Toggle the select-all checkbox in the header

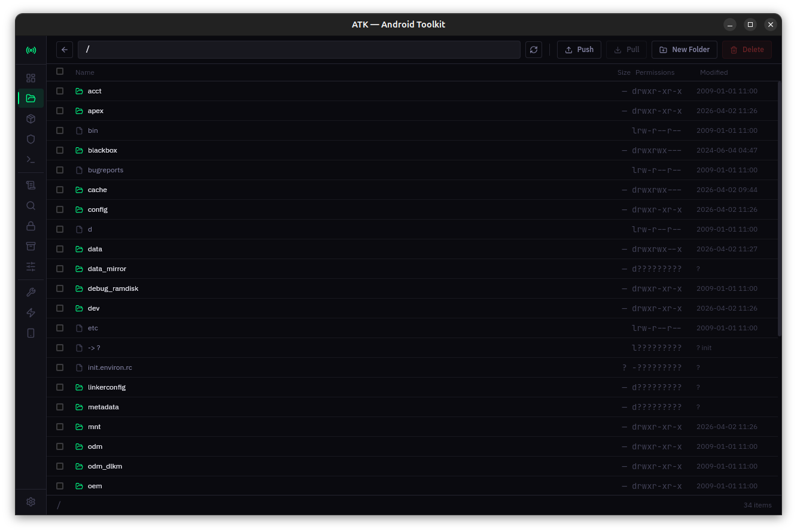[60, 71]
